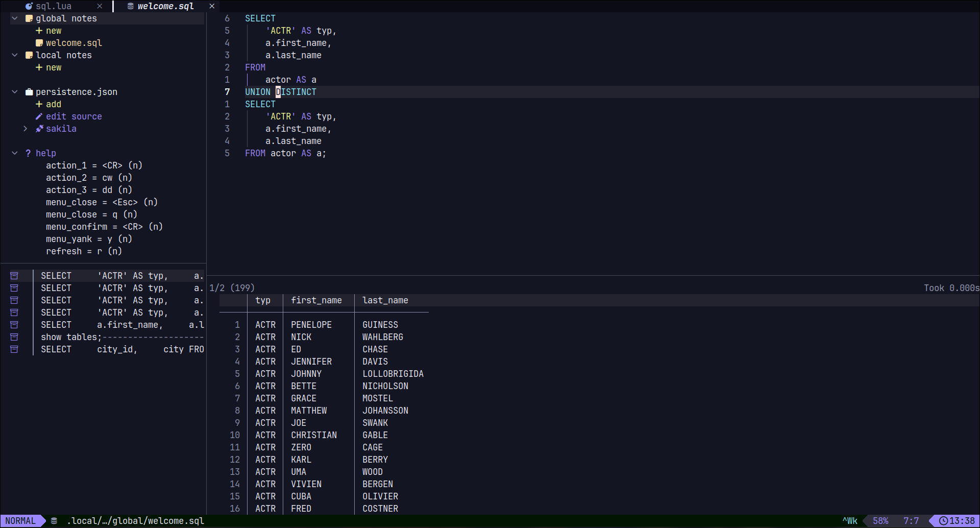The height and width of the screenshot is (528, 980).
Task: Click the notebook icon beside local notes
Action: (29, 55)
